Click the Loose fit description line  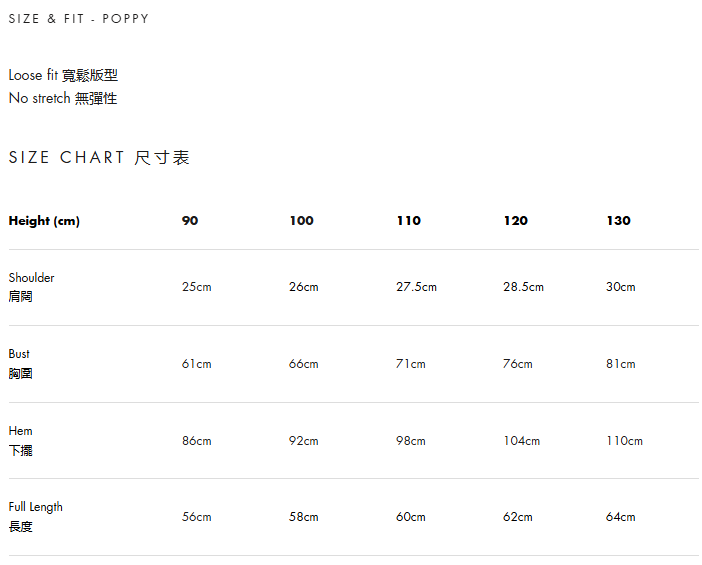point(63,75)
